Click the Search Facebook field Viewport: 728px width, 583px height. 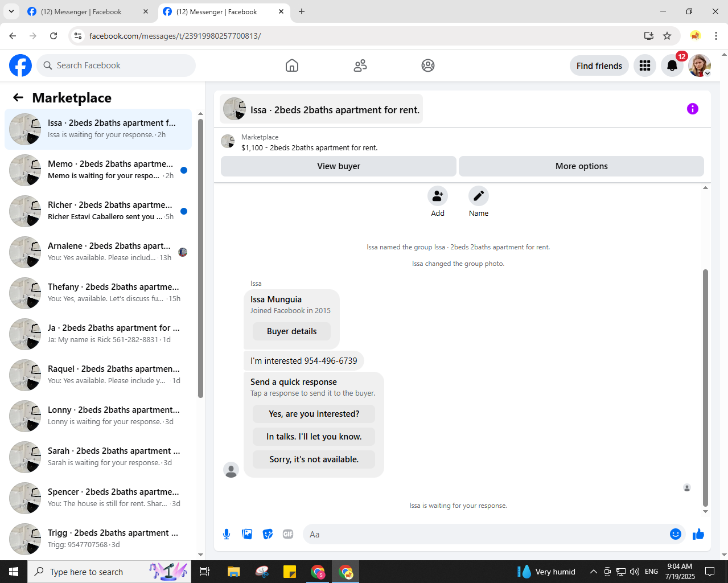click(x=116, y=65)
